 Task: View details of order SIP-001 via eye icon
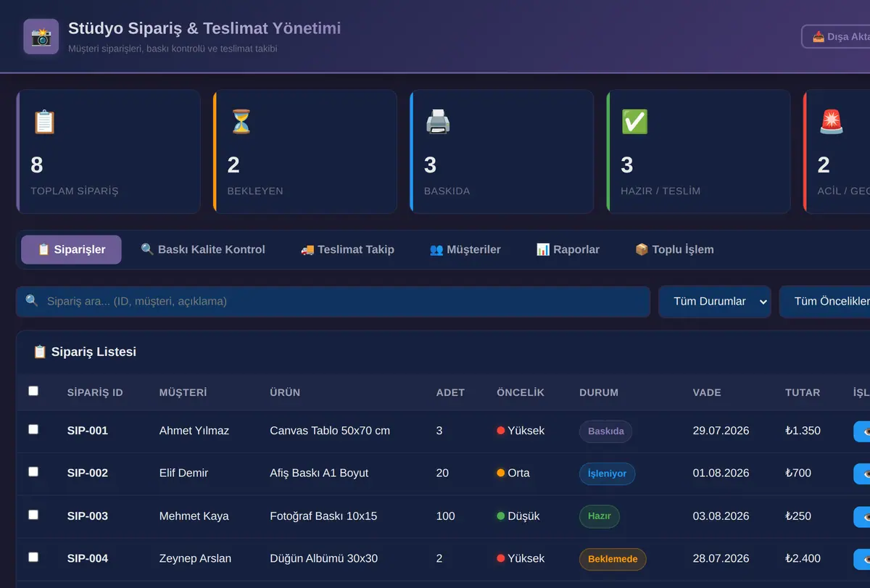(x=862, y=431)
